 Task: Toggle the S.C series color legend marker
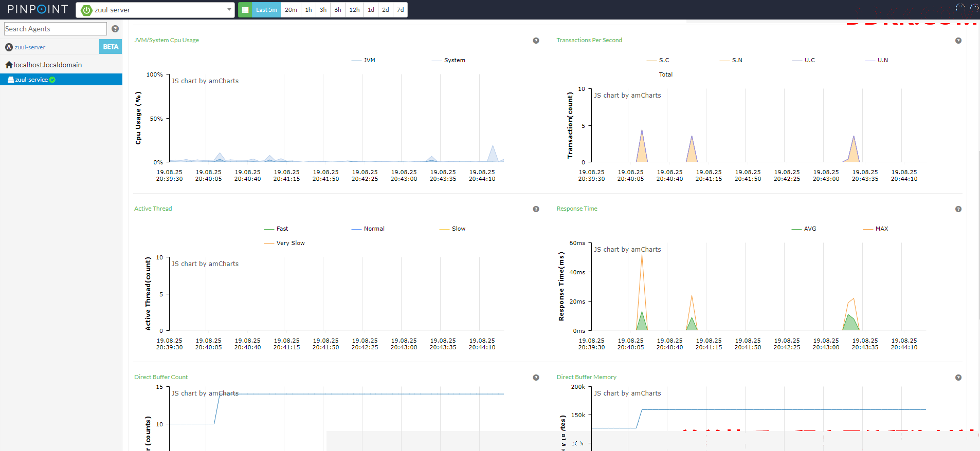651,61
